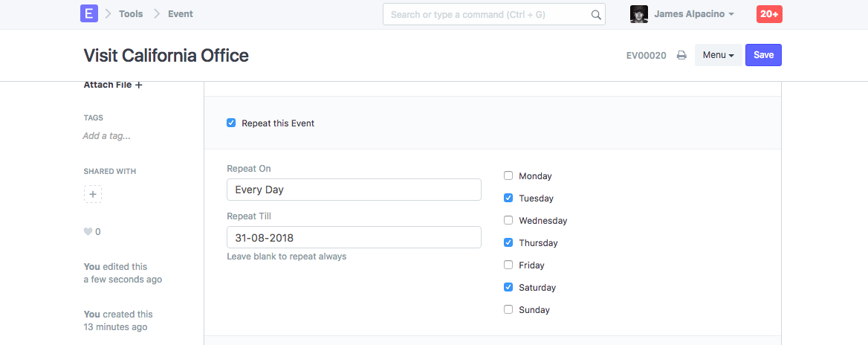
Task: Uncheck Repeat this Event checkbox
Action: pos(231,123)
